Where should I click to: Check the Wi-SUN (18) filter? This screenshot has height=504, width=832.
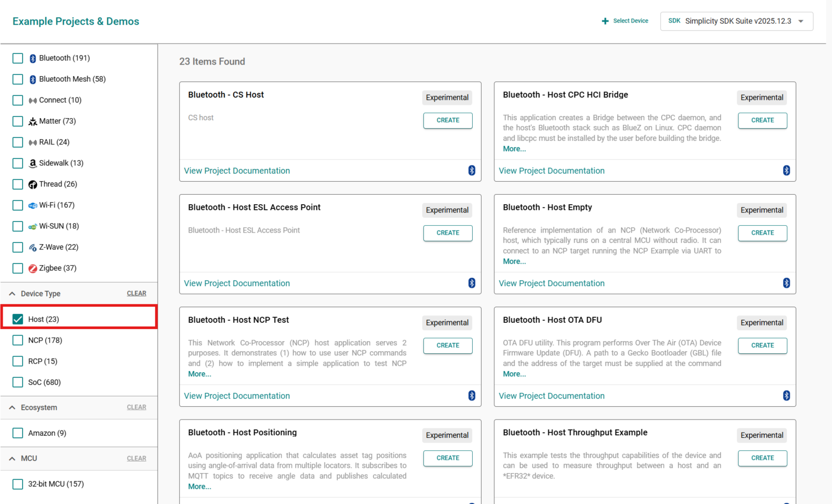coord(18,226)
